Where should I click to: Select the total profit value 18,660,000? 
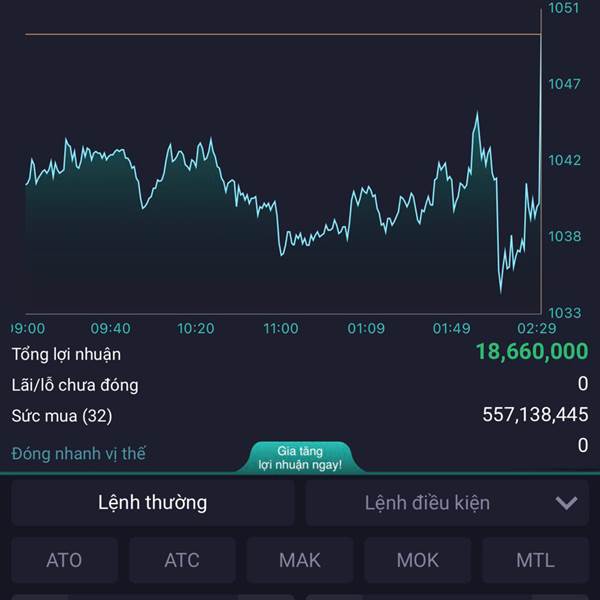tap(532, 351)
